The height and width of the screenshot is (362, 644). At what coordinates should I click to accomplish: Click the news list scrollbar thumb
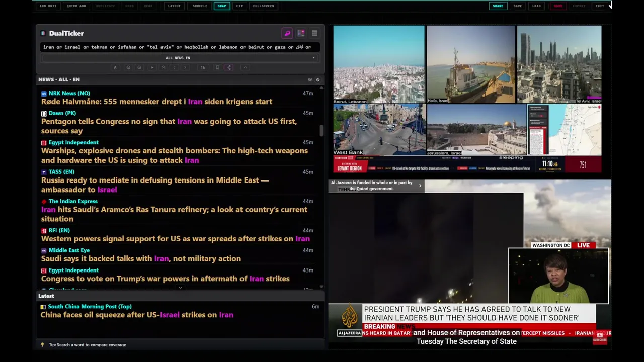coord(321,130)
